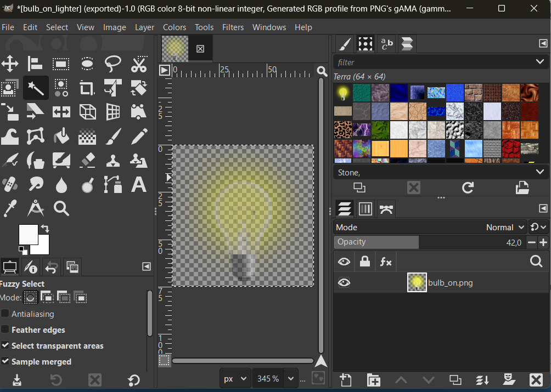The width and height of the screenshot is (551, 392).
Task: Activate the Scissors Select tool
Action: coord(139,64)
